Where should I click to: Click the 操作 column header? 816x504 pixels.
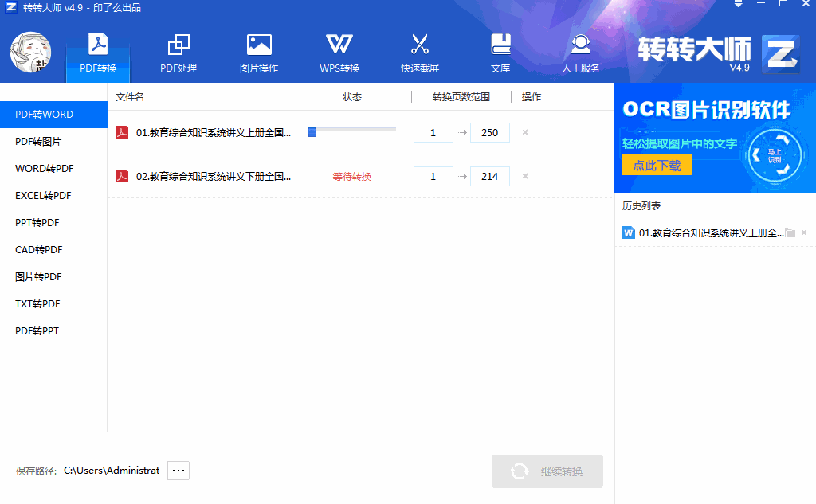[532, 97]
